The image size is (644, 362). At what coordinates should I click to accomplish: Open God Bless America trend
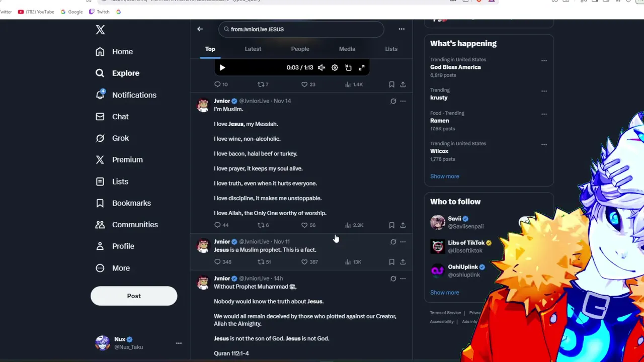(455, 67)
